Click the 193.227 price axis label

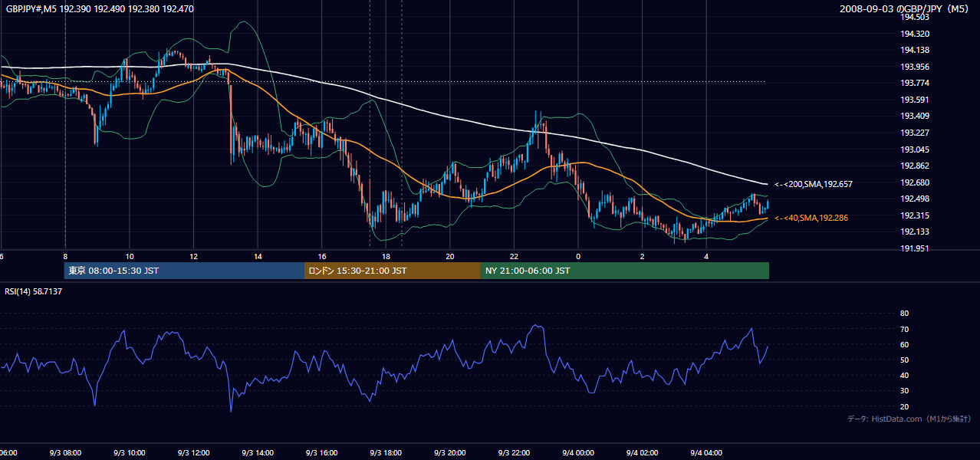914,133
